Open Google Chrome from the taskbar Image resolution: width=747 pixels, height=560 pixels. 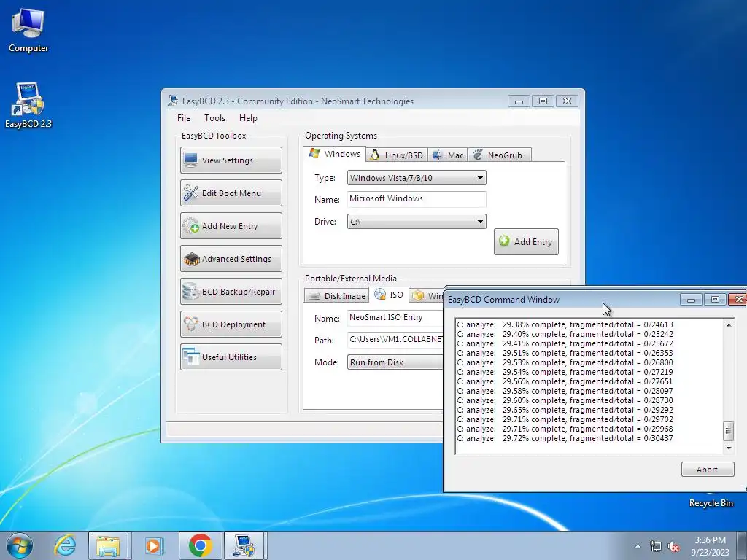[200, 545]
